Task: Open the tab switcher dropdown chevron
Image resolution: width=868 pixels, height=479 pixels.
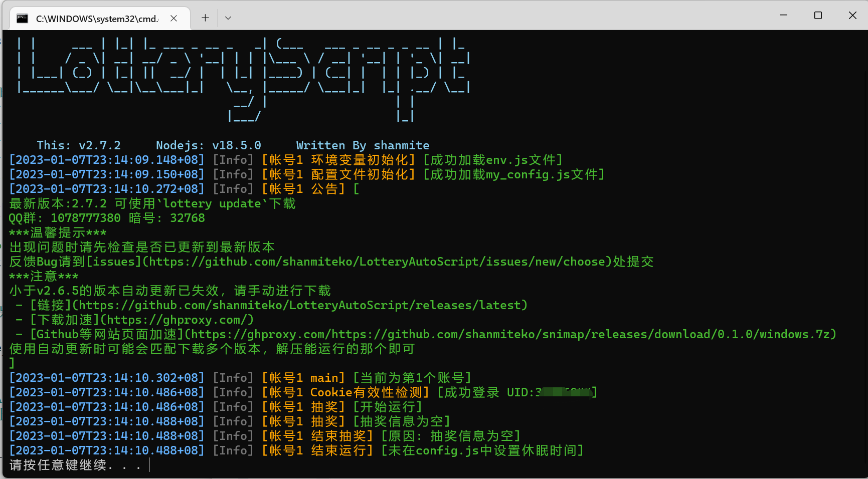Action: [x=228, y=18]
